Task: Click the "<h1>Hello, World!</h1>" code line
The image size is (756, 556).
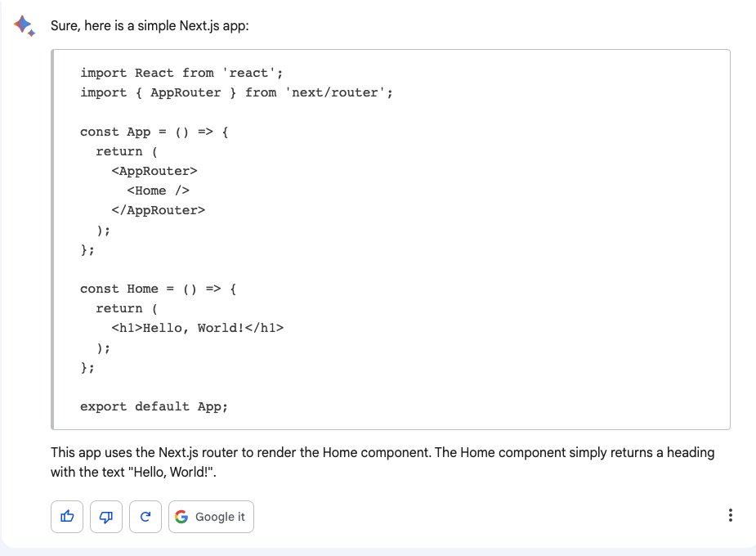Action: pyautogui.click(x=198, y=328)
